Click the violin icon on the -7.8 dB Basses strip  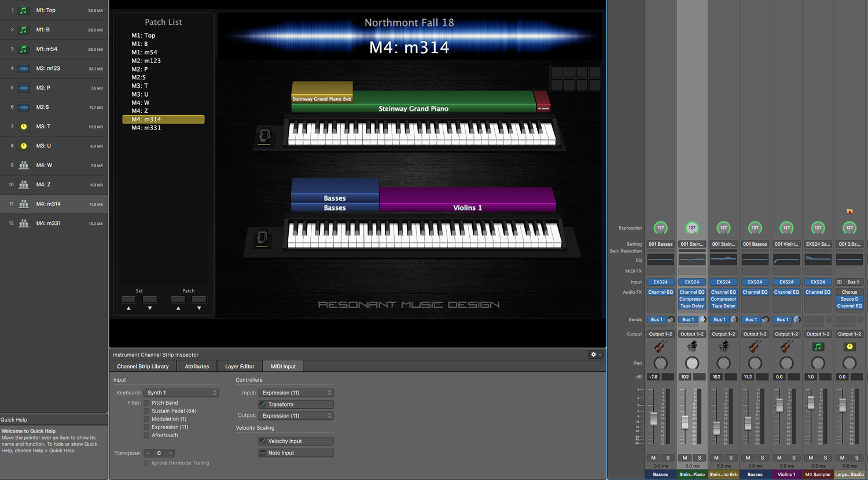(x=660, y=346)
